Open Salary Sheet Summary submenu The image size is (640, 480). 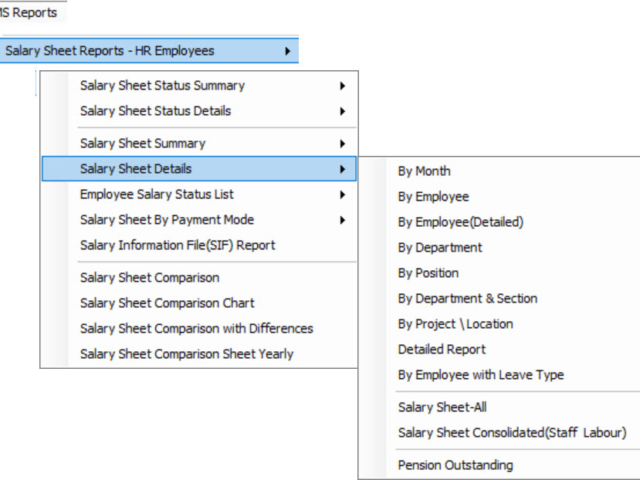click(x=143, y=144)
